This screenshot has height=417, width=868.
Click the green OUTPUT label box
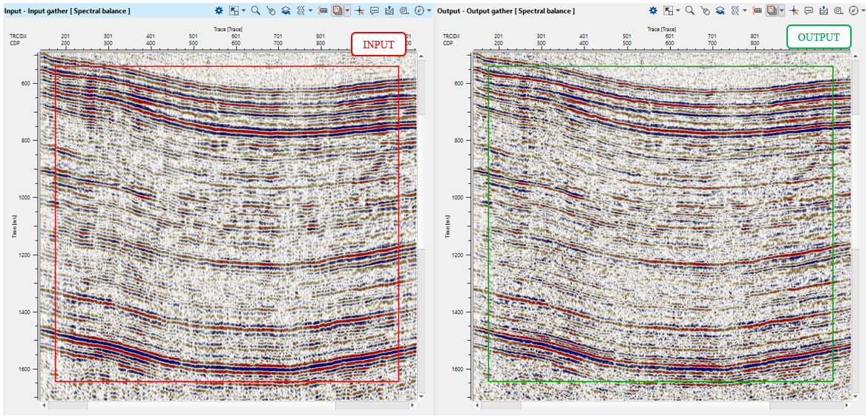click(x=818, y=37)
